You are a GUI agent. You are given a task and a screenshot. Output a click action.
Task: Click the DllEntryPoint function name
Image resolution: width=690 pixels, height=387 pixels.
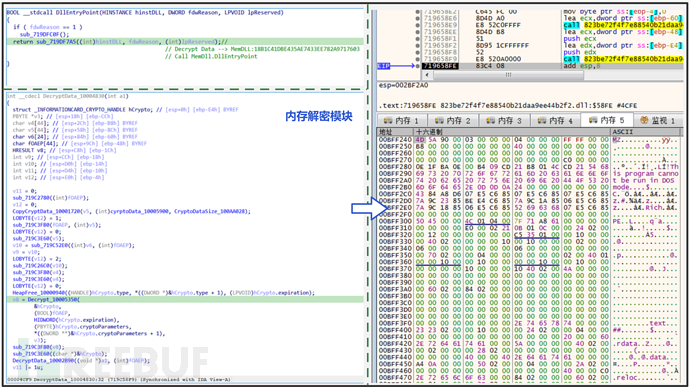[x=77, y=13]
